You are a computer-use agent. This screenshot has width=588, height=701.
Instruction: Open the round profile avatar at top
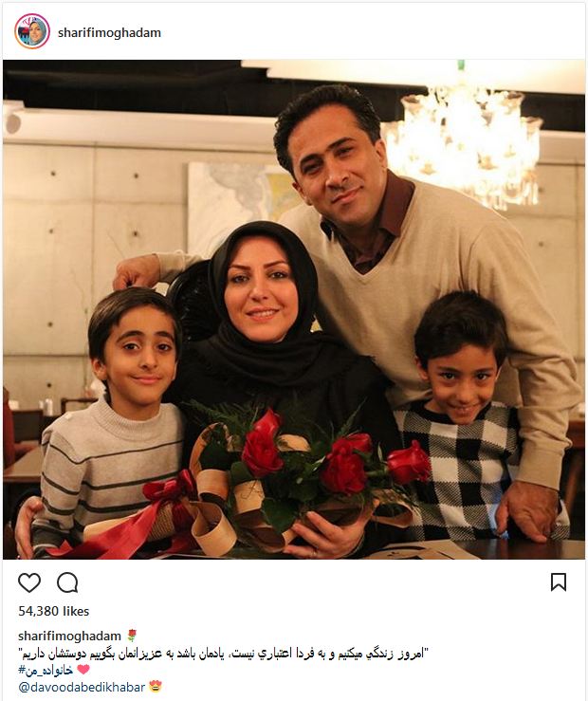tap(31, 31)
